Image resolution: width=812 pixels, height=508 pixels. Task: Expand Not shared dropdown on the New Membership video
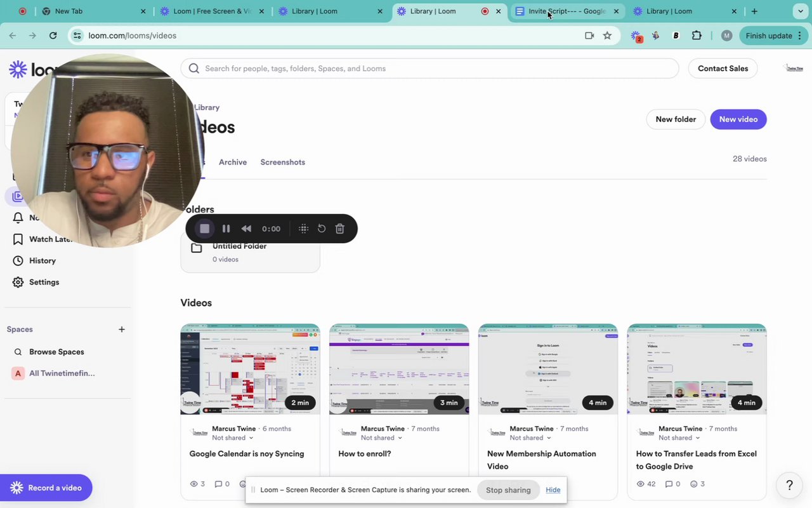[x=531, y=438]
